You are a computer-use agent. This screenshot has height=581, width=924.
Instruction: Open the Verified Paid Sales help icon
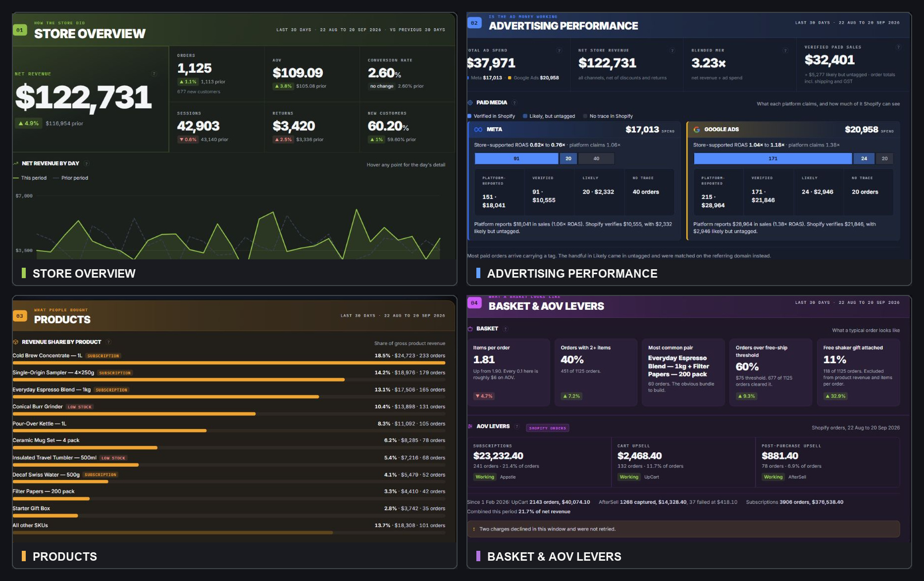pyautogui.click(x=898, y=48)
